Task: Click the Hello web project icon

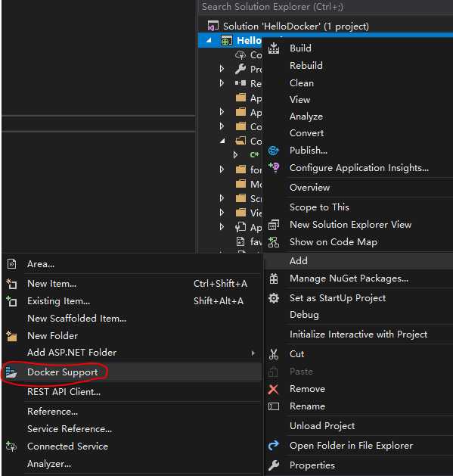Action: (226, 40)
